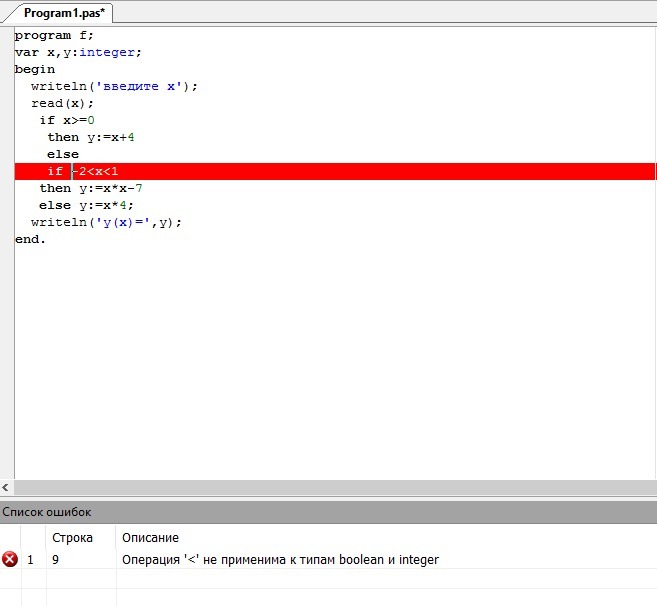This screenshot has height=606, width=657.
Task: Click the left arrow of horizontal scrollbar
Action: click(x=6, y=487)
